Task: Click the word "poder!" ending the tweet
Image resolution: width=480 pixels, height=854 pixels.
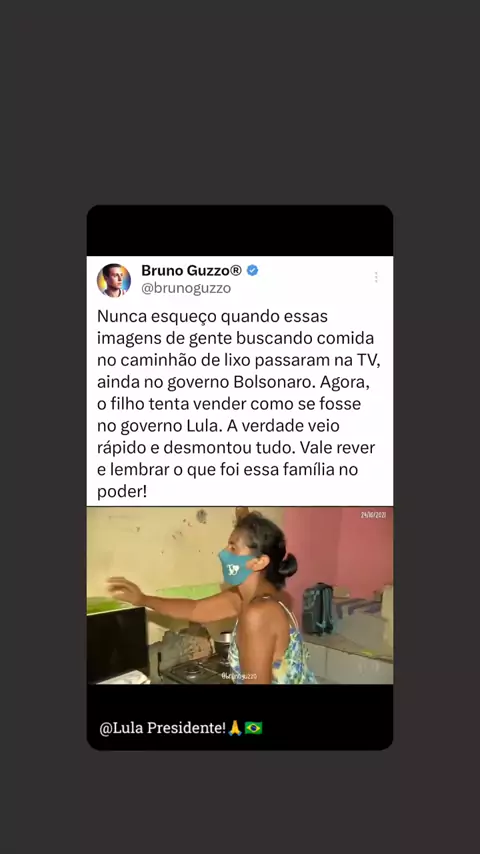Action: pos(123,492)
